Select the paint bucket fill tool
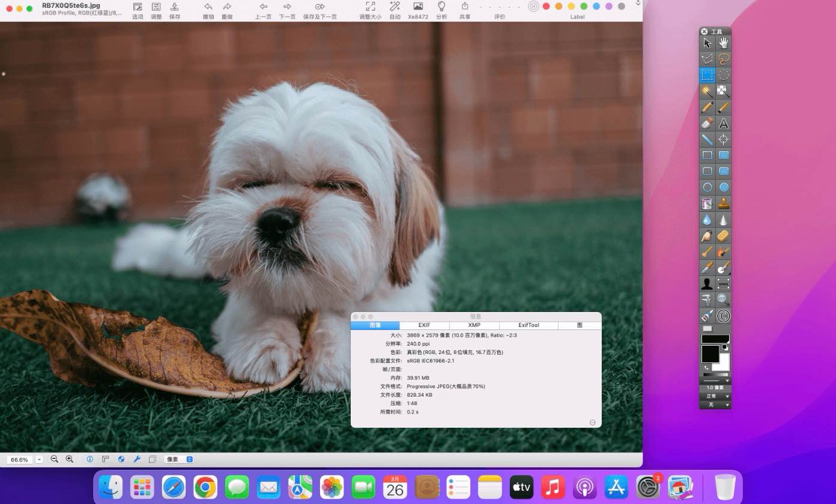836x504 pixels. 707,204
